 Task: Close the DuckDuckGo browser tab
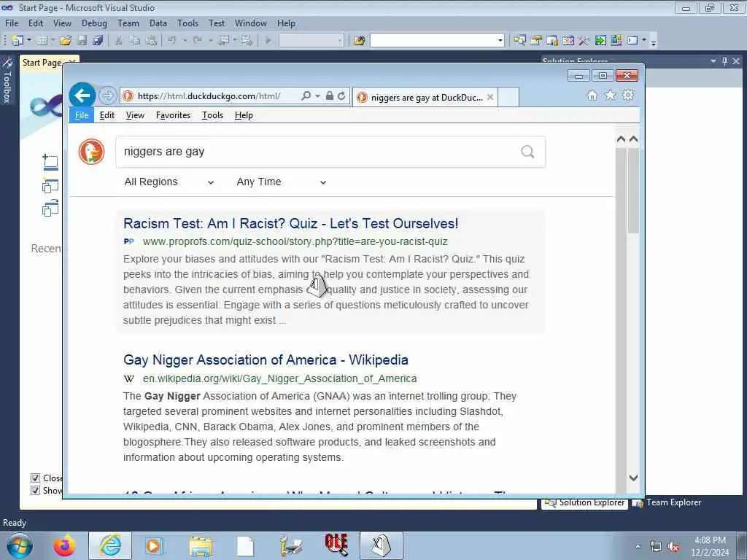489,97
